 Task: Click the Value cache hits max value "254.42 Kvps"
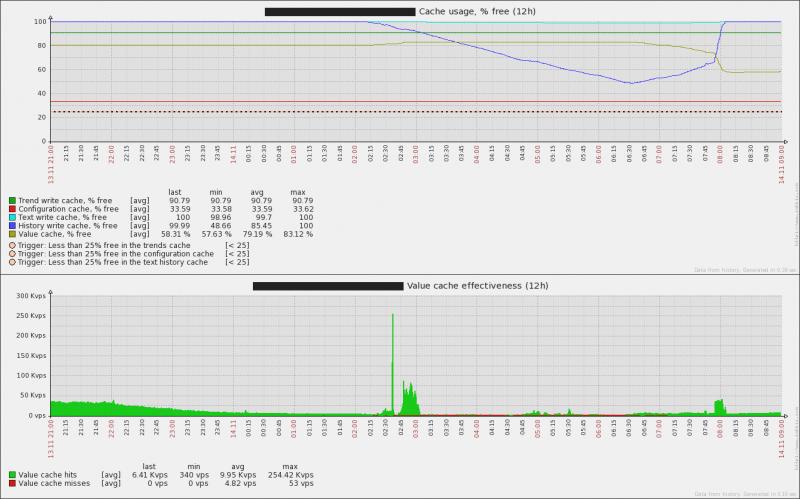291,475
